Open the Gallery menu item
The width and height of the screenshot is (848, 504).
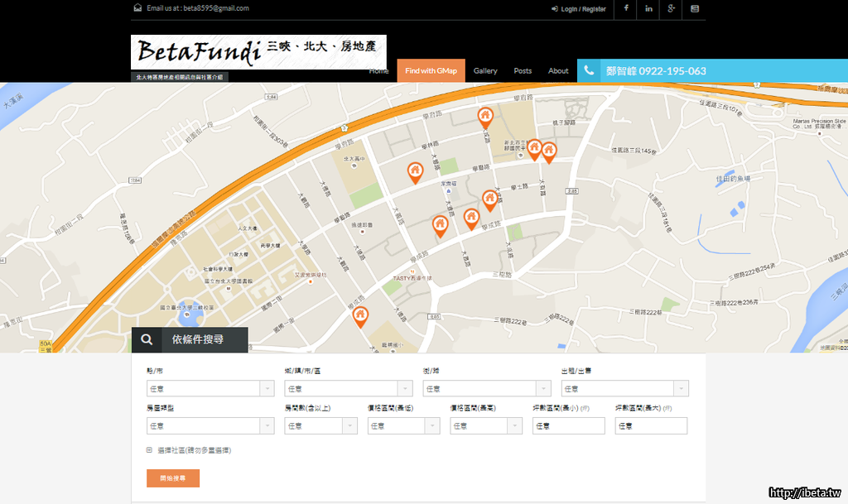tap(485, 71)
